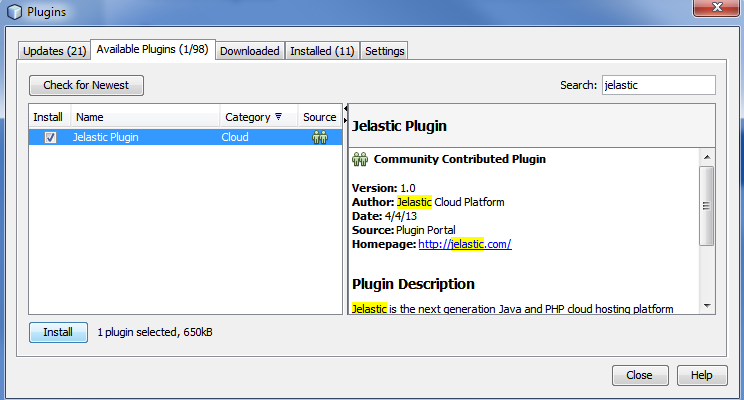The image size is (744, 400).
Task: Click the Community Contributed Plugin icon in details
Action: click(360, 159)
